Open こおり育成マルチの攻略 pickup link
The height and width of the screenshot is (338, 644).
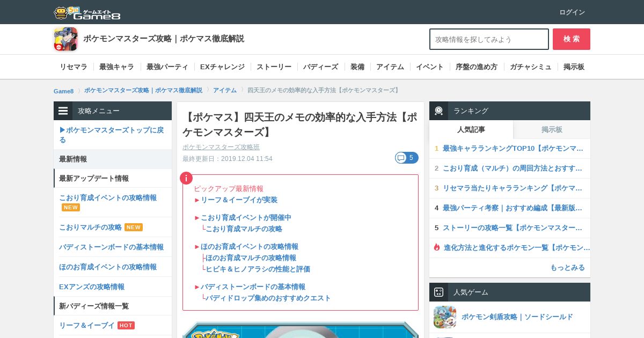[x=244, y=229]
